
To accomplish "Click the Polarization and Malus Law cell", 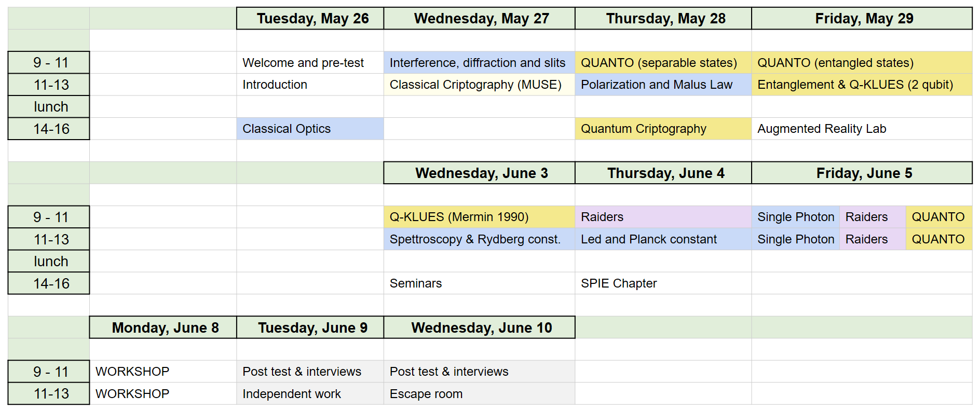I will pyautogui.click(x=663, y=85).
